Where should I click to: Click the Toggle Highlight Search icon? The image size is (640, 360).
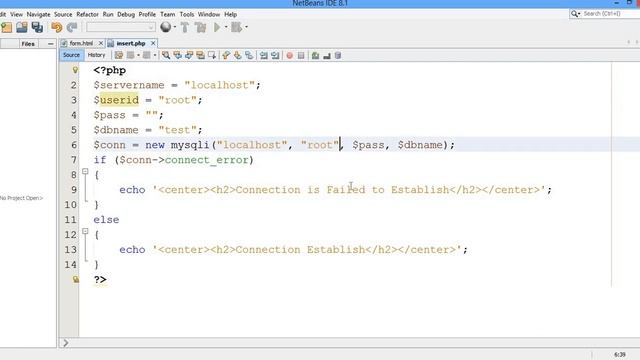(200, 55)
